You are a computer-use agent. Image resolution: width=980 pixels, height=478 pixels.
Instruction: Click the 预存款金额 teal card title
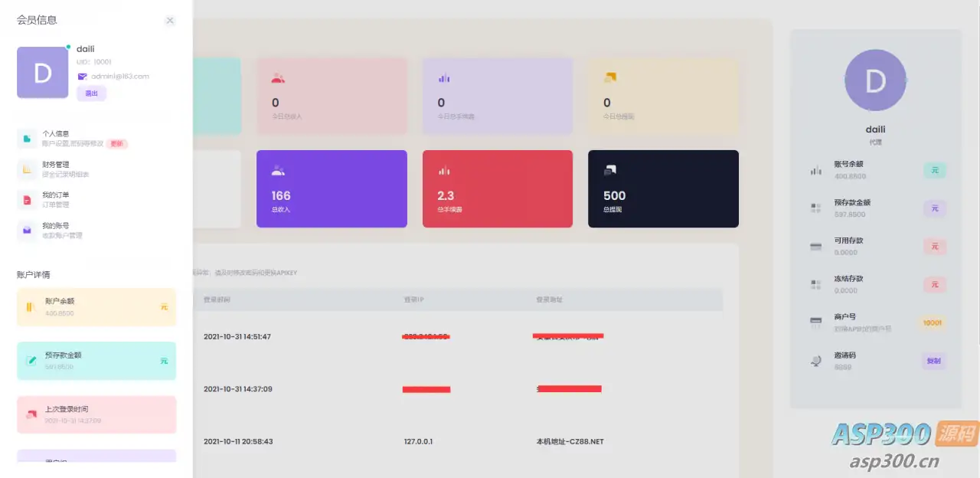point(63,355)
